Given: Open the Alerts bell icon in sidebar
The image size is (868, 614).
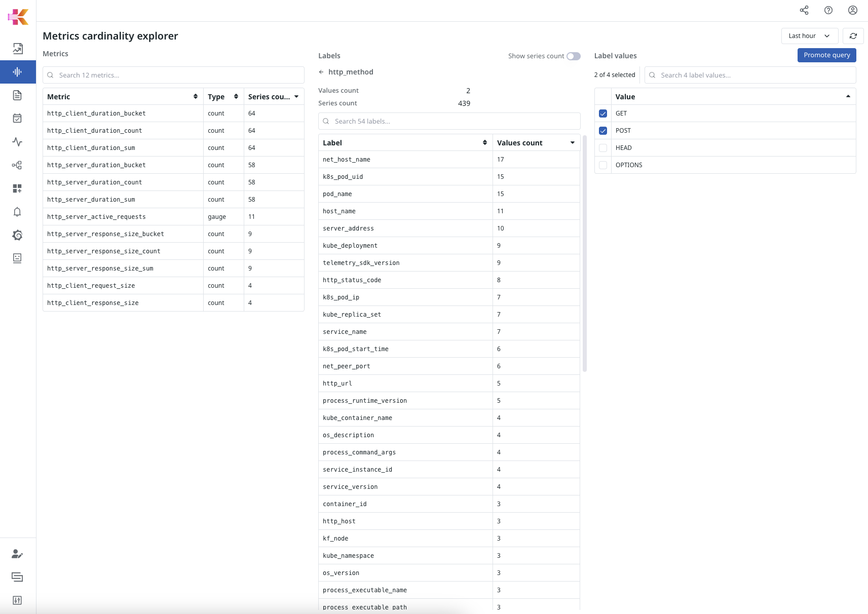Looking at the screenshot, I should click(18, 212).
